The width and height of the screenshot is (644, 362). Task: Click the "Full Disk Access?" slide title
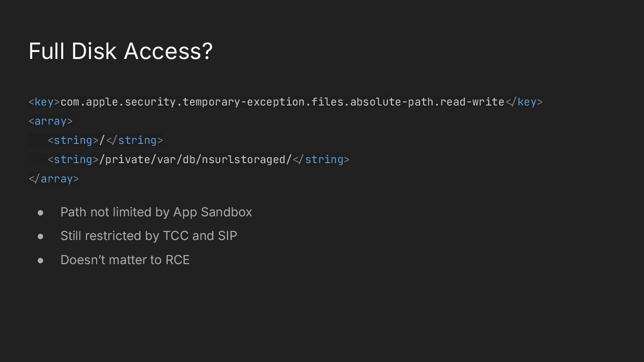[x=120, y=51]
